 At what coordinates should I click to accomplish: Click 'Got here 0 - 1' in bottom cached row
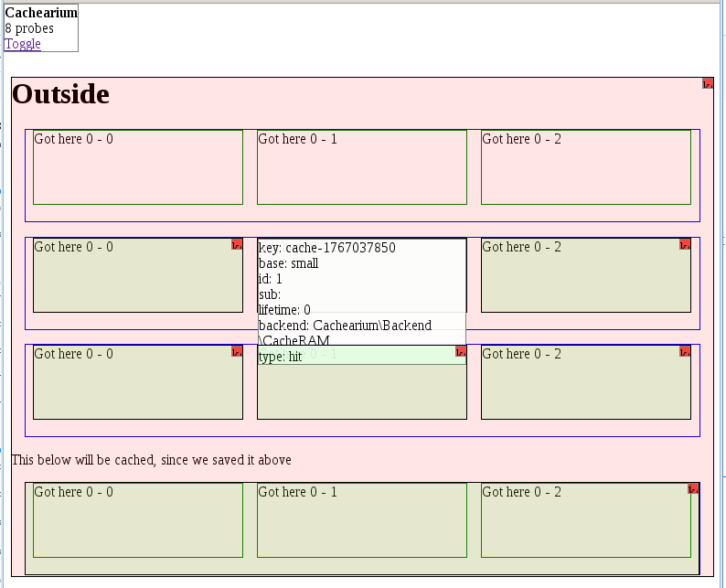(297, 492)
